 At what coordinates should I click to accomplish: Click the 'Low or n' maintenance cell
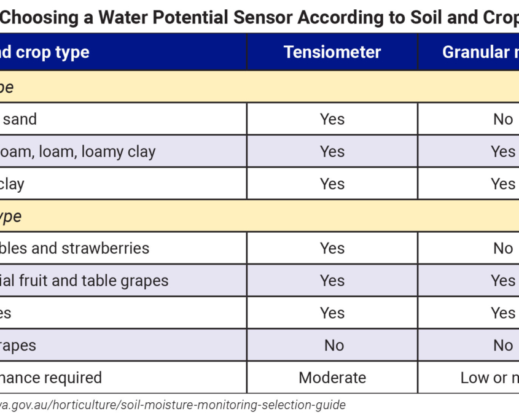(490, 378)
